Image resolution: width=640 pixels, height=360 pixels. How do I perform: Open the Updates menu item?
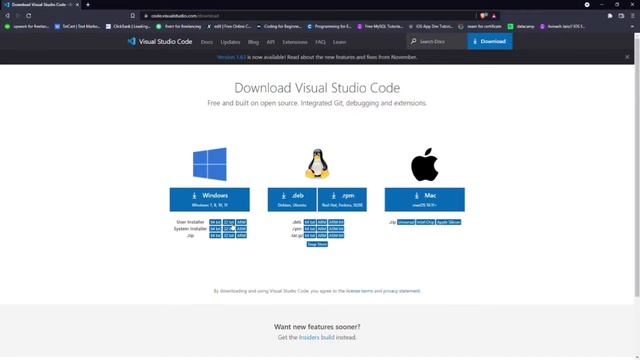tap(230, 42)
